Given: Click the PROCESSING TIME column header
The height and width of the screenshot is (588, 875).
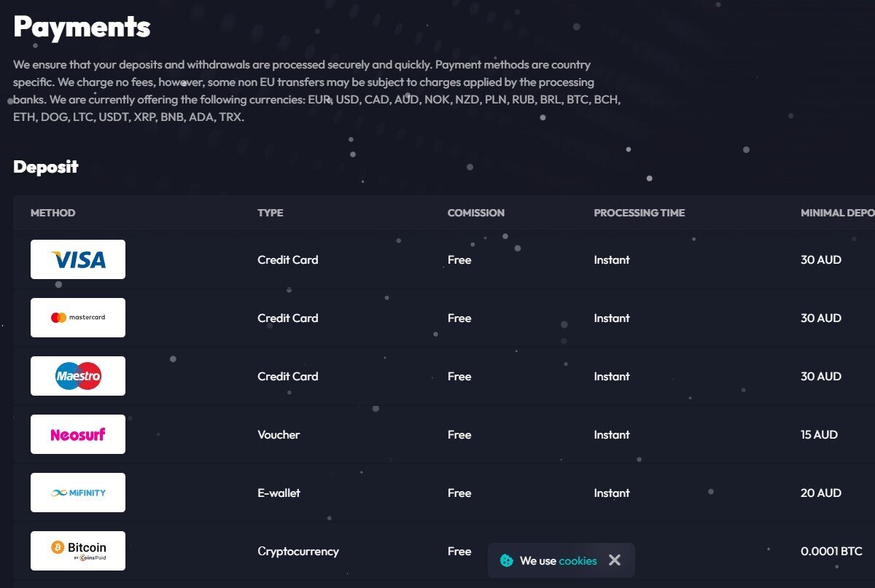Looking at the screenshot, I should [639, 213].
